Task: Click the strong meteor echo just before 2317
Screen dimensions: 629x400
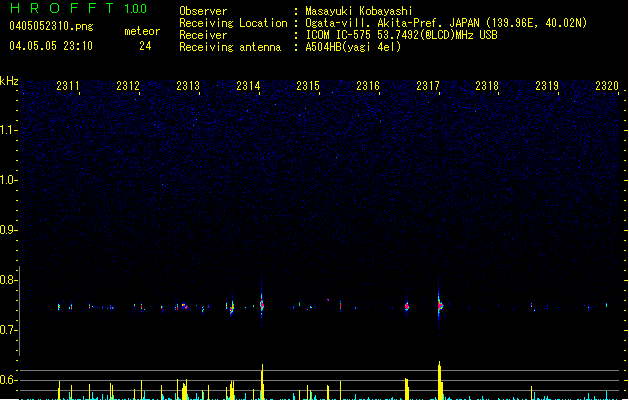Action: pos(440,306)
